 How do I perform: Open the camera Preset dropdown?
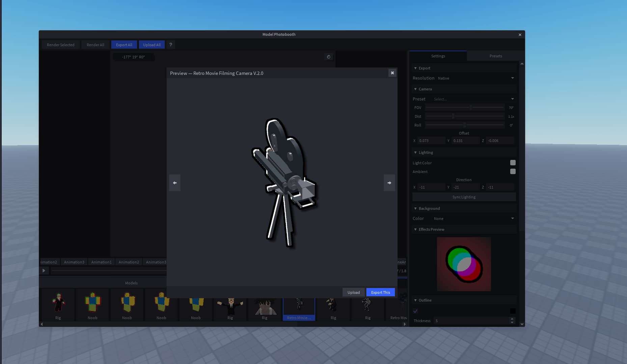(473, 99)
